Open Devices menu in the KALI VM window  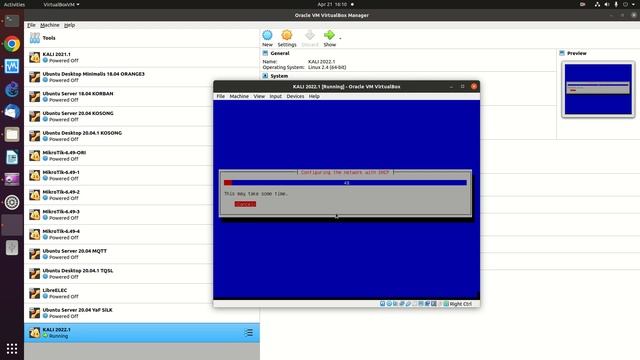295,96
